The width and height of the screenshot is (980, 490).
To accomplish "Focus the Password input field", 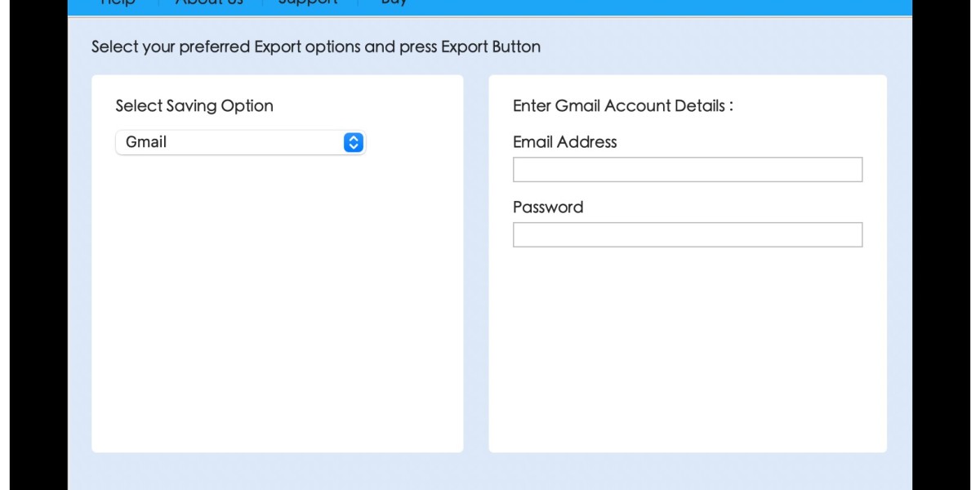I will point(688,234).
